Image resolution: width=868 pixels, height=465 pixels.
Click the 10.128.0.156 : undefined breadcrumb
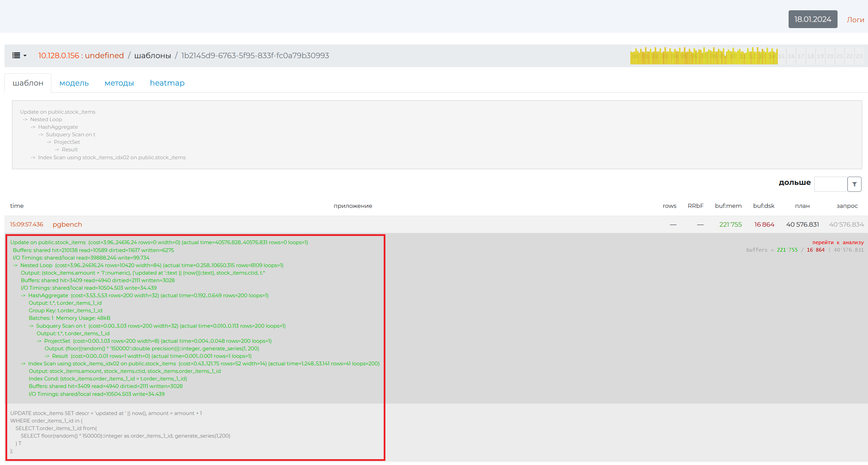point(81,55)
